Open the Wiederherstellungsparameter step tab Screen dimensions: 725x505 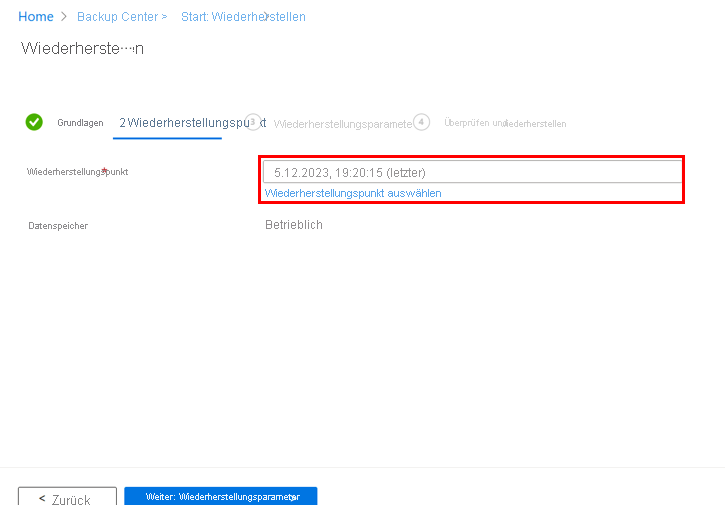[343, 124]
